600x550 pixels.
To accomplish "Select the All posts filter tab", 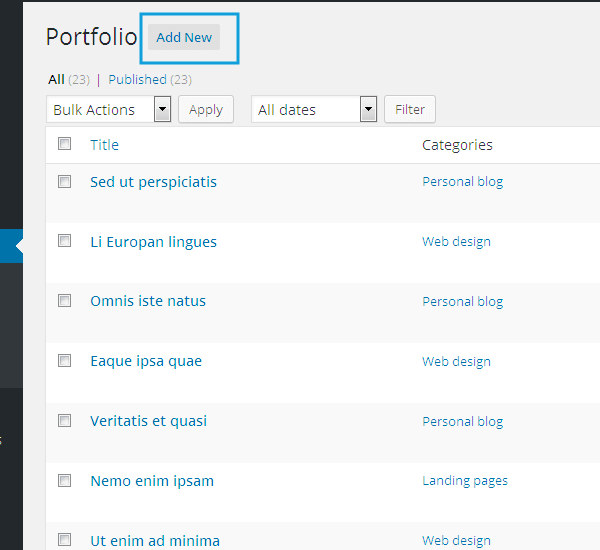I will 56,79.
